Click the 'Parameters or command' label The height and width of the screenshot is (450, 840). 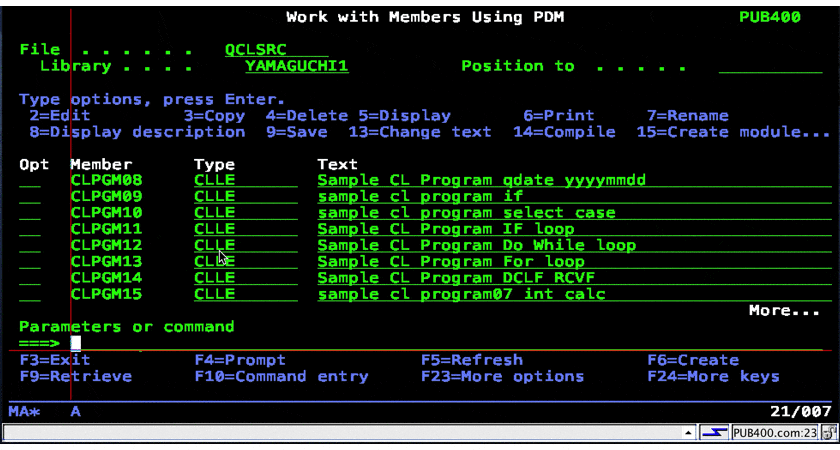[127, 327]
